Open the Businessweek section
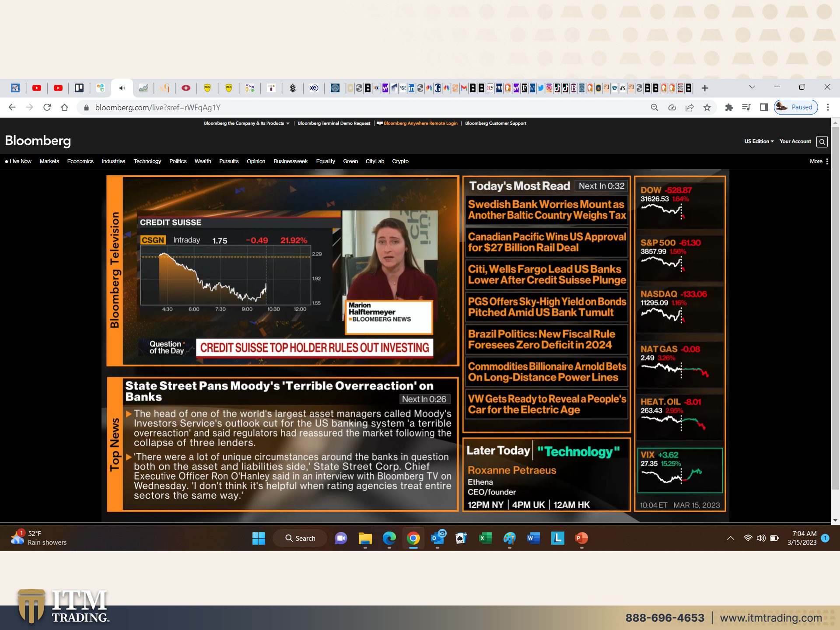The height and width of the screenshot is (630, 840). pyautogui.click(x=290, y=161)
